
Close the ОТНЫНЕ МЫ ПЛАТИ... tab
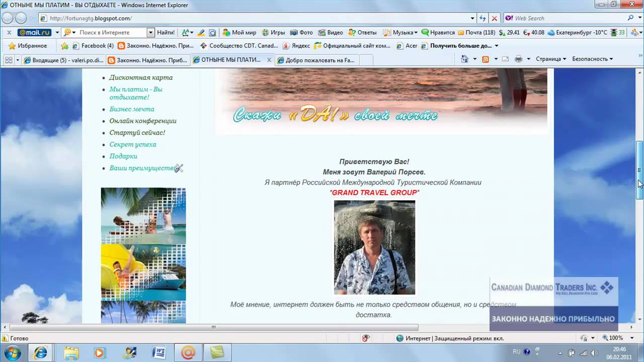coord(269,60)
